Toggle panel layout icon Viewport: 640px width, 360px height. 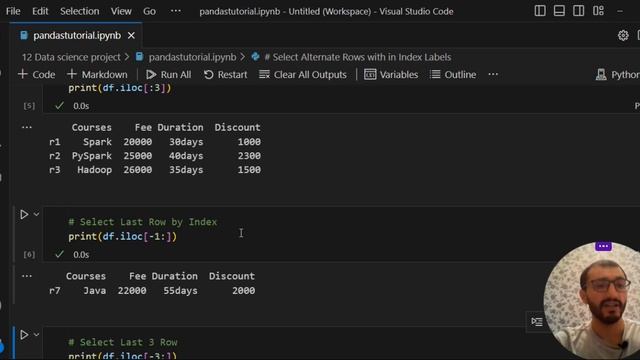point(559,11)
